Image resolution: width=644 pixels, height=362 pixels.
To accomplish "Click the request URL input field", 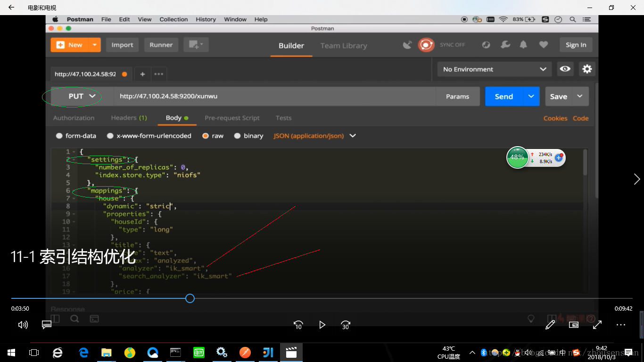I will coord(275,96).
